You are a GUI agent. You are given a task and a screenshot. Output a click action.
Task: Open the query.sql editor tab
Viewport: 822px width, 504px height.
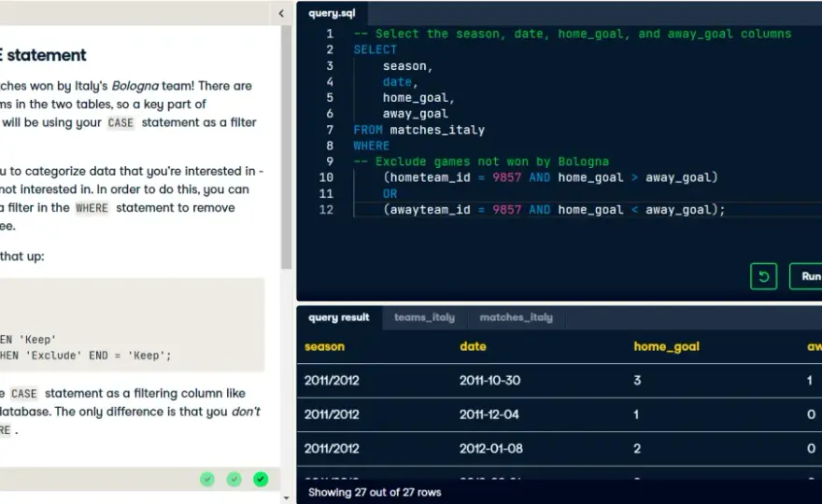332,13
